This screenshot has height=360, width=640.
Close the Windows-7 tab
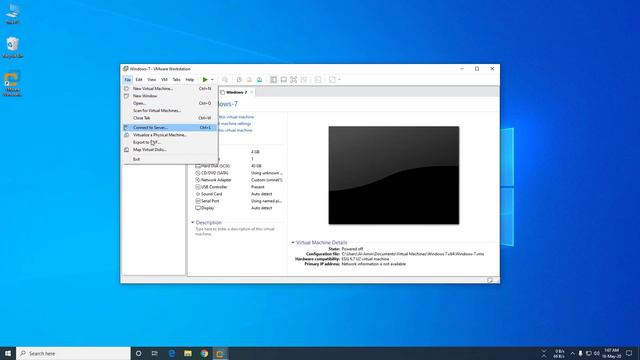[252, 92]
